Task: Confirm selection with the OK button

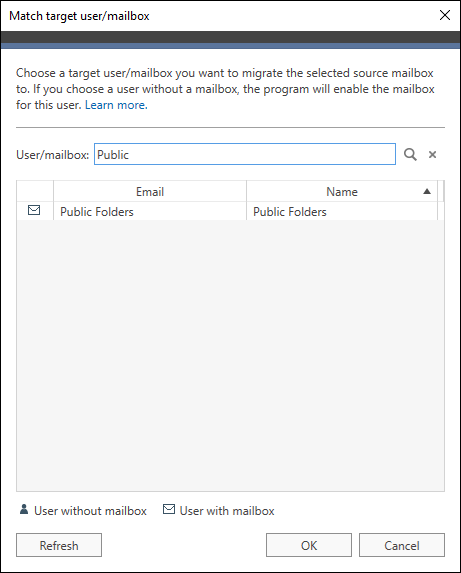Action: pyautogui.click(x=309, y=545)
